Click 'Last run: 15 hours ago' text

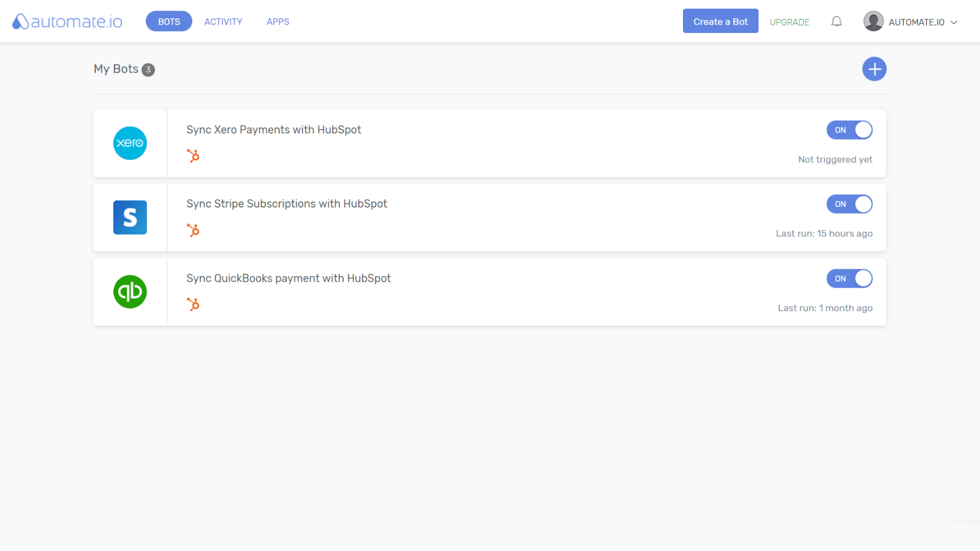click(x=824, y=233)
